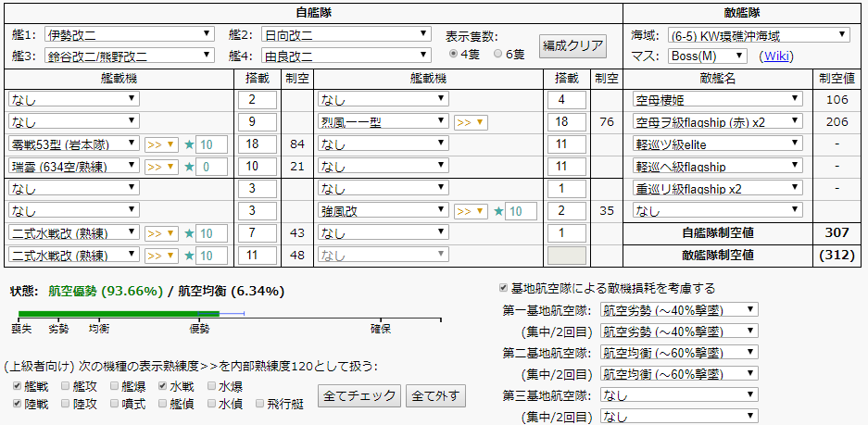Enable the 飛行艇 checkbox
The image size is (868, 425).
260,404
